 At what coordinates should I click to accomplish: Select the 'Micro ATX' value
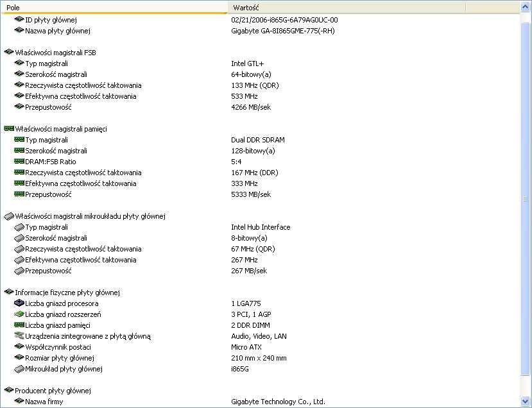pos(246,347)
